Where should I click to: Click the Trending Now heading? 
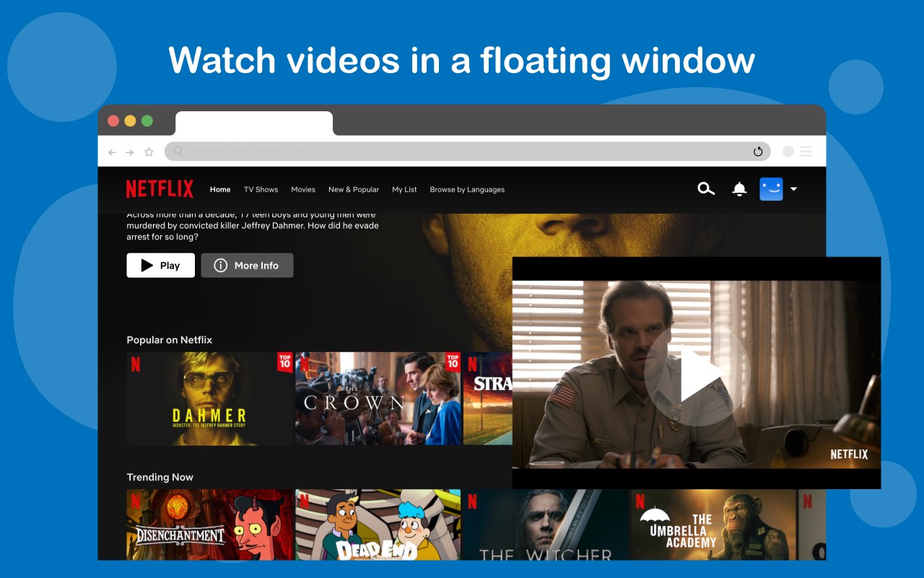point(160,477)
